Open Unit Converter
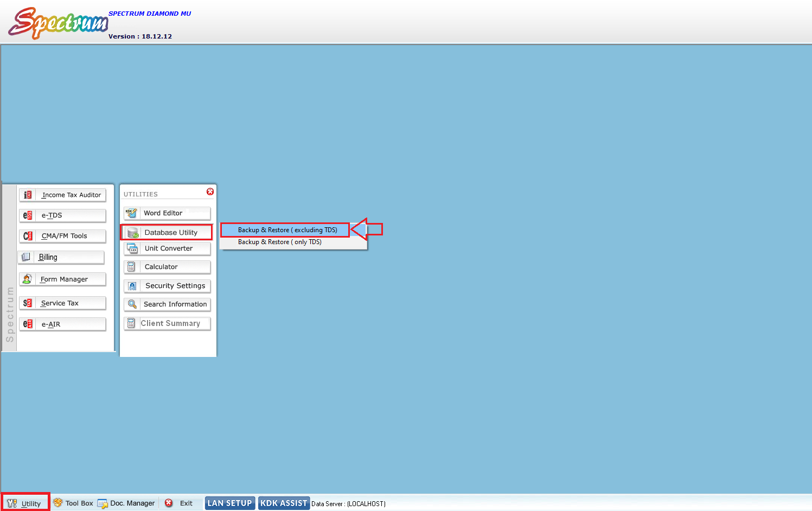This screenshot has width=812, height=511. click(x=167, y=248)
